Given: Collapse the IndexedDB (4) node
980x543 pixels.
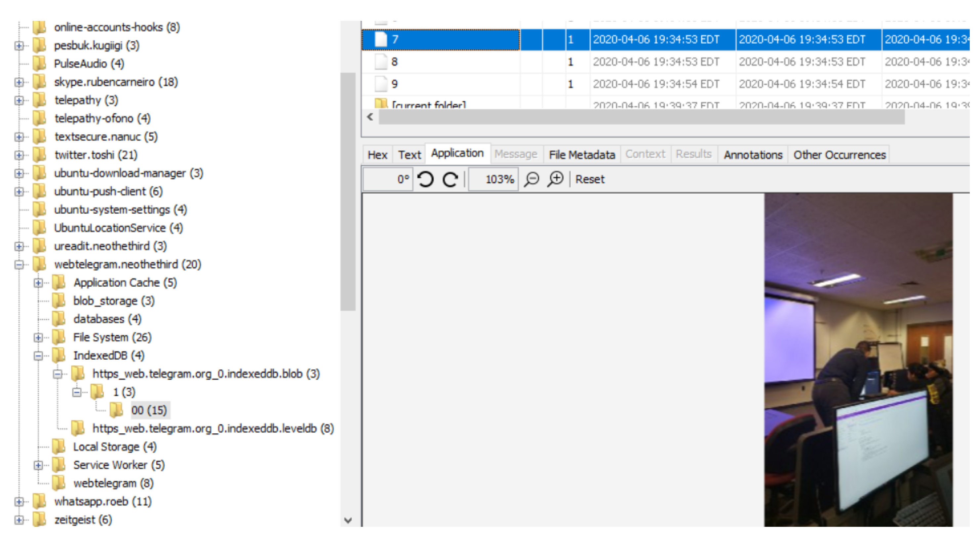Looking at the screenshot, I should (38, 356).
